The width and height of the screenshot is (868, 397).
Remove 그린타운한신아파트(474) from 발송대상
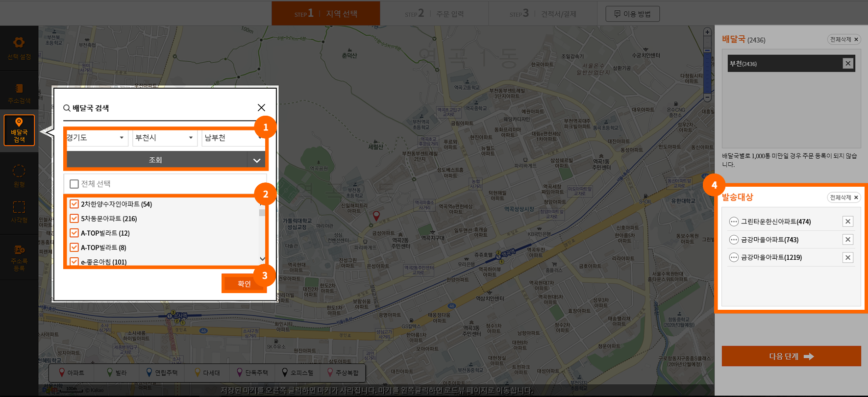click(847, 222)
